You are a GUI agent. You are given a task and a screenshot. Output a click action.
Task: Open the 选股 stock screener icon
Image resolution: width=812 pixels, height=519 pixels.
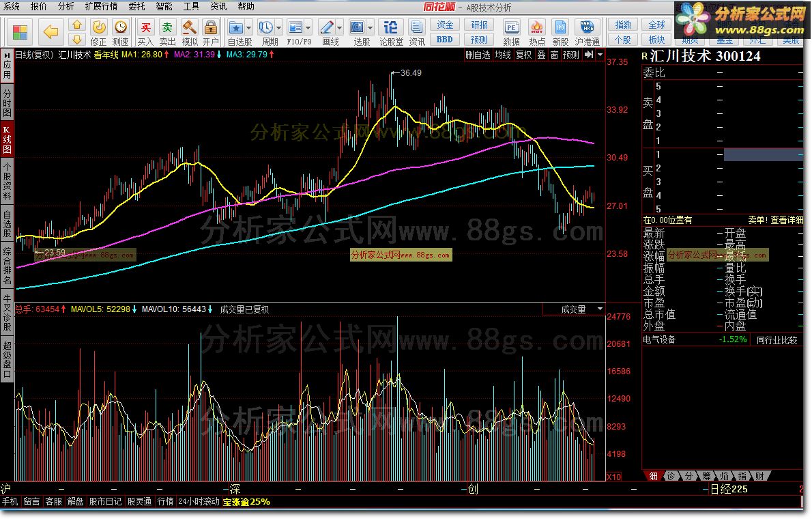(x=358, y=32)
